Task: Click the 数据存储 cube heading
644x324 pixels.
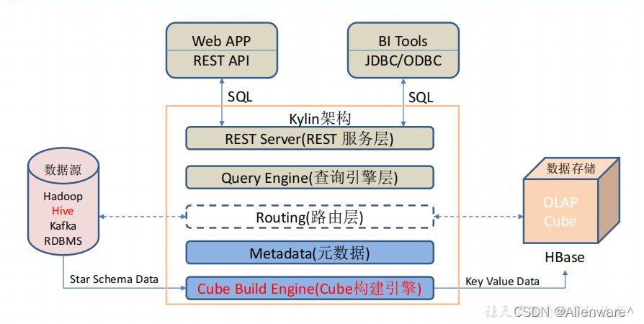Action: point(571,168)
